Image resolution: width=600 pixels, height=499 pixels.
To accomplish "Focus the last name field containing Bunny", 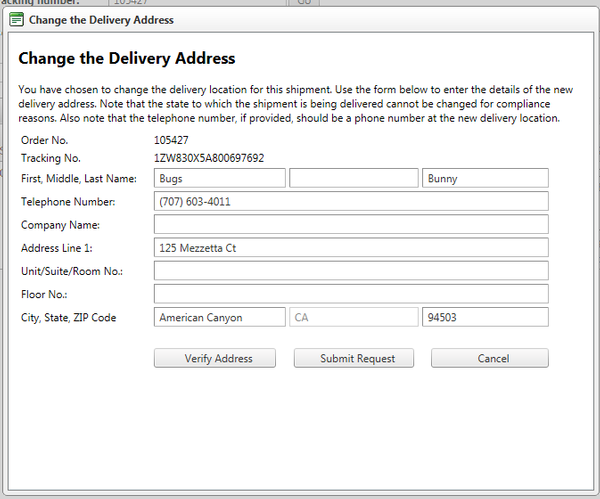I will pyautogui.click(x=485, y=178).
